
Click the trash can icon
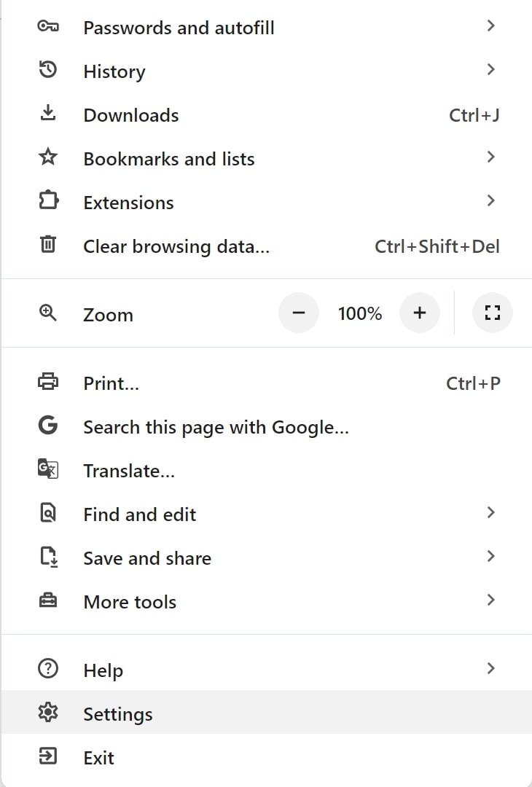(48, 244)
